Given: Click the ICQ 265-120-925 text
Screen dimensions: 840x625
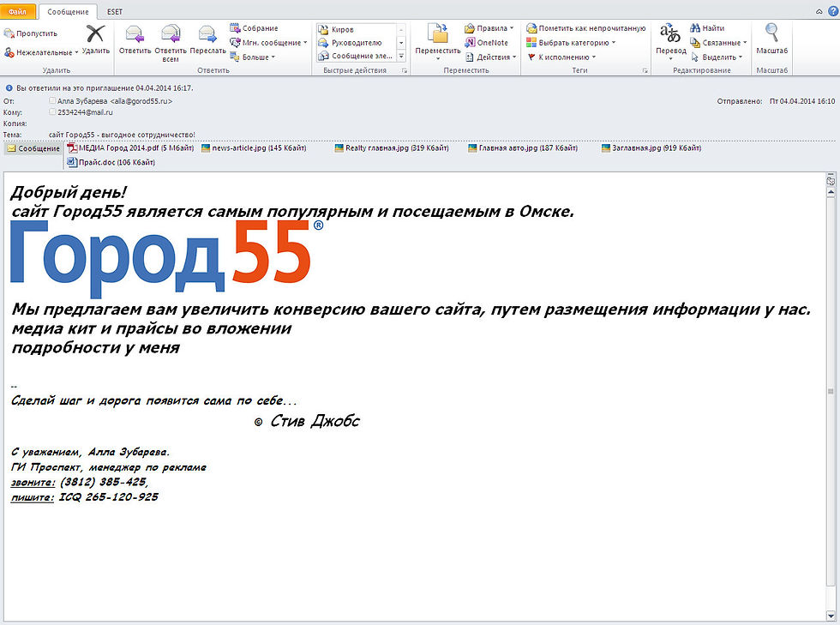Looking at the screenshot, I should pos(108,497).
